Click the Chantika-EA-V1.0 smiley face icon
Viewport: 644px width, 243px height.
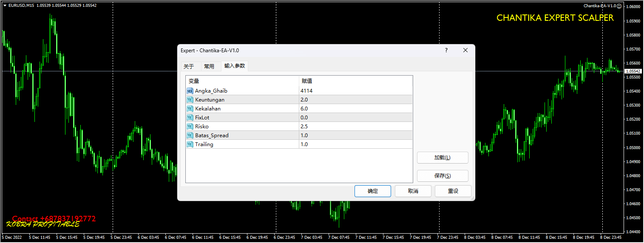(618, 6)
